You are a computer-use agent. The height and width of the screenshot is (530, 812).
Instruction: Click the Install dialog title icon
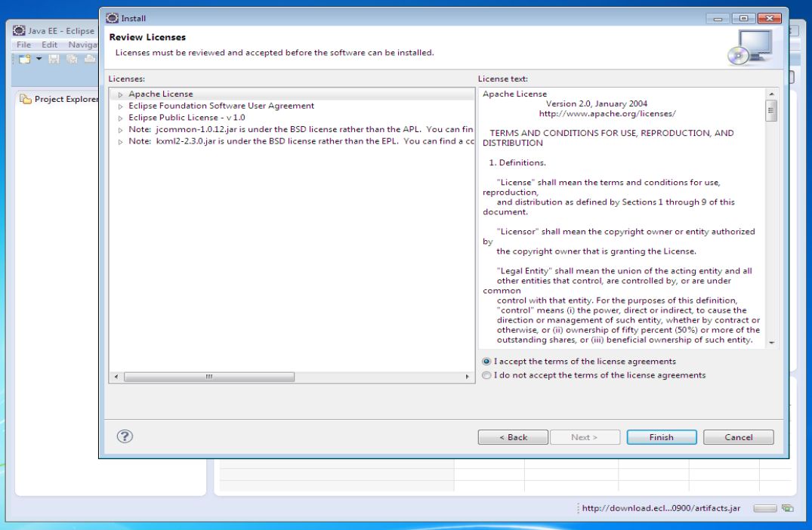tap(112, 18)
